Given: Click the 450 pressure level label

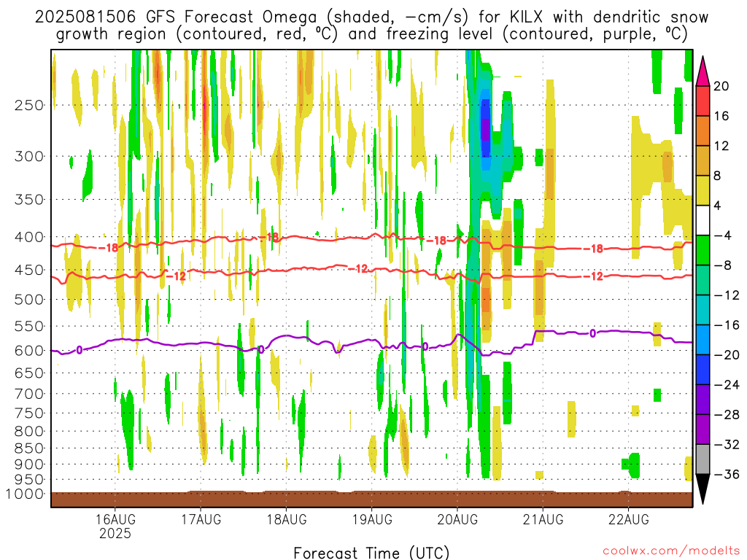Looking at the screenshot, I should pyautogui.click(x=29, y=270).
